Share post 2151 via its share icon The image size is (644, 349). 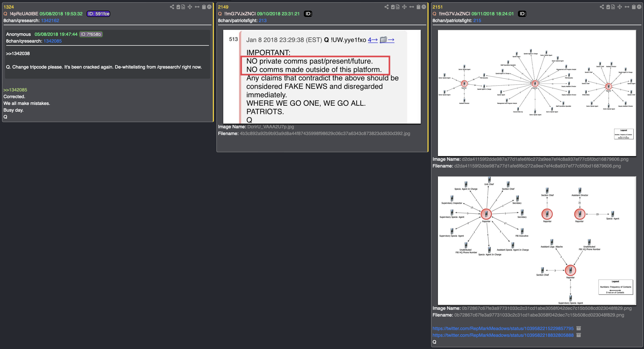pos(602,7)
